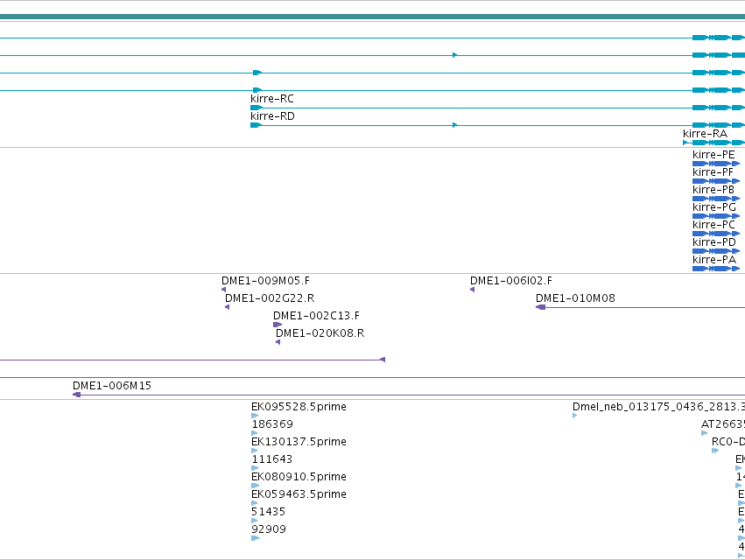Viewport: 745px width, 560px height.
Task: Click the DME1-006M15 BAC label
Action: [112, 386]
